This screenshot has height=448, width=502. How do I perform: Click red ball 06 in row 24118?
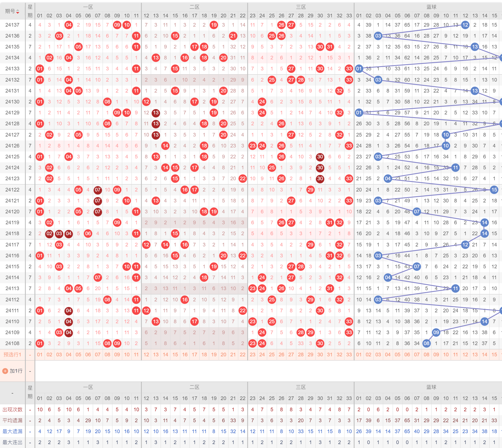(88, 234)
